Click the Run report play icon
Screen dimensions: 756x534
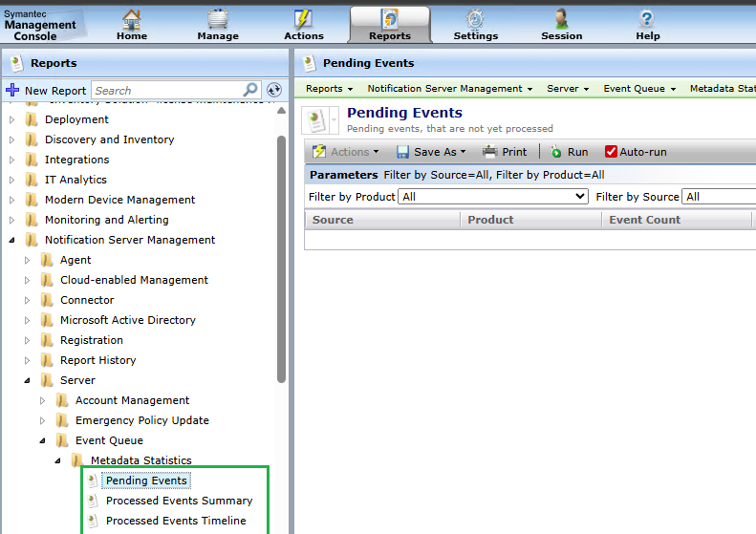556,151
